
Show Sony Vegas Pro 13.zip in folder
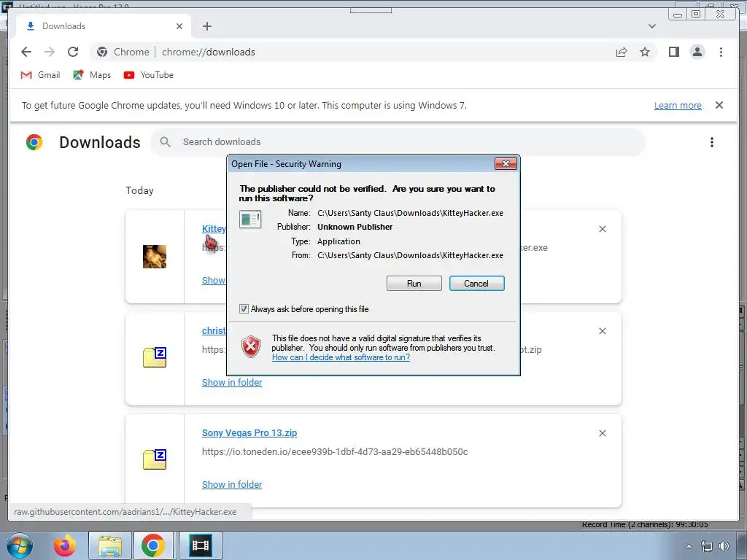[x=232, y=484]
